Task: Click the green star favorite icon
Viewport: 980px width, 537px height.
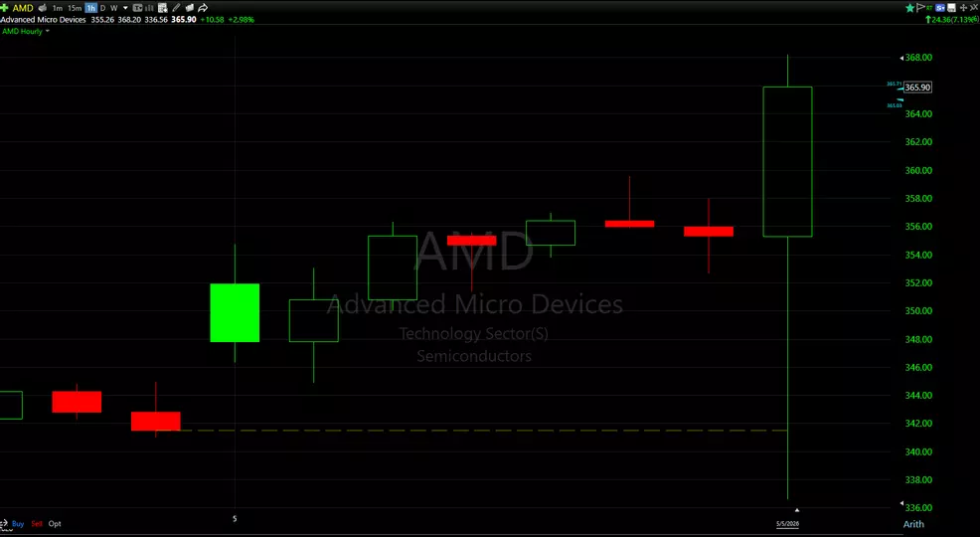Action: pos(910,8)
